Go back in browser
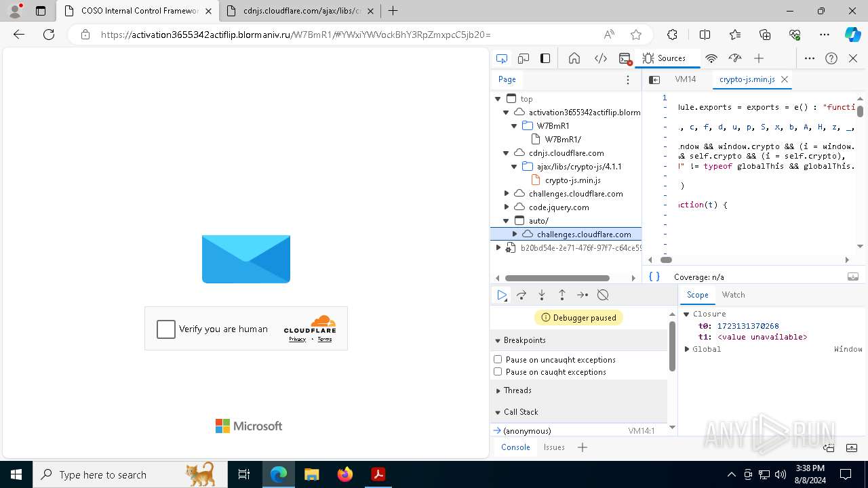The width and height of the screenshot is (868, 488). tap(19, 35)
